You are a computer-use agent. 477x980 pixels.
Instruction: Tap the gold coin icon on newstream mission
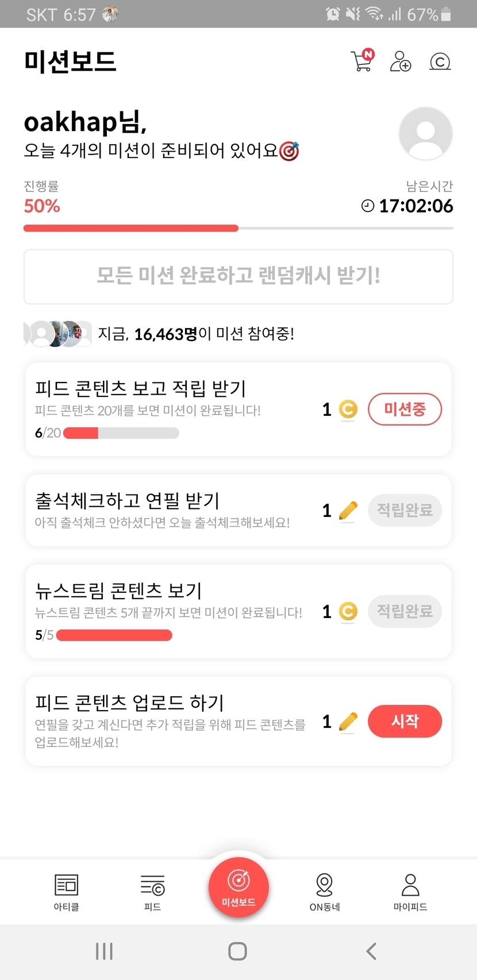tap(348, 611)
